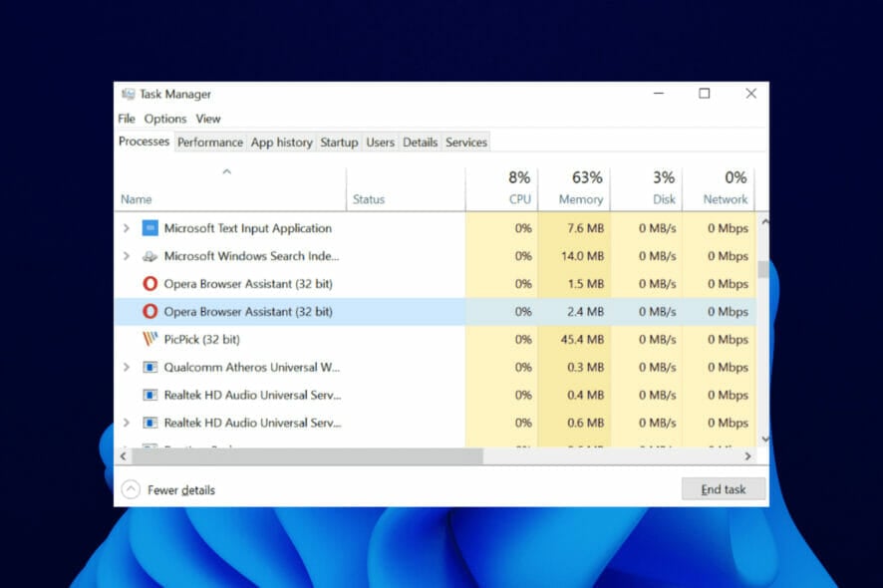
Task: Click the 7.6 MB memory value
Action: click(586, 228)
